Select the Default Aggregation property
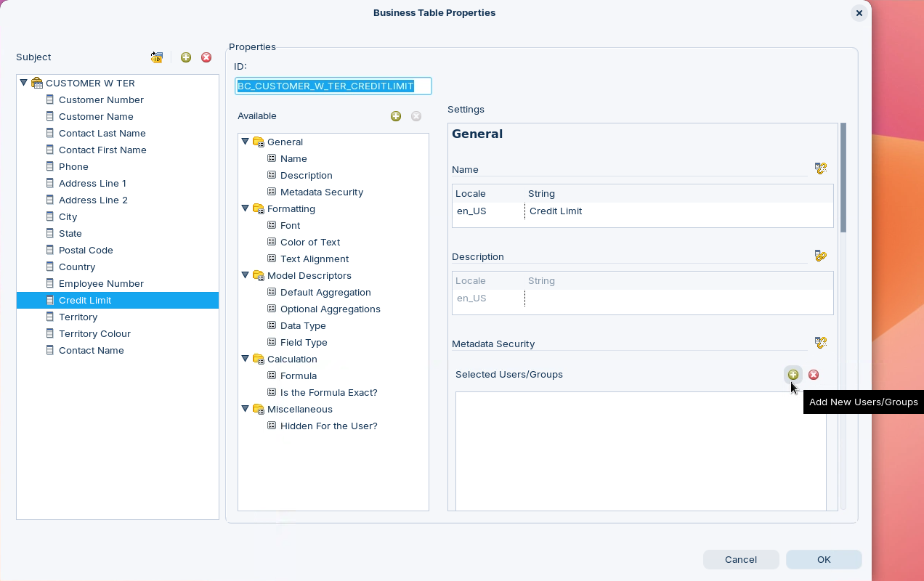924x581 pixels. click(325, 292)
